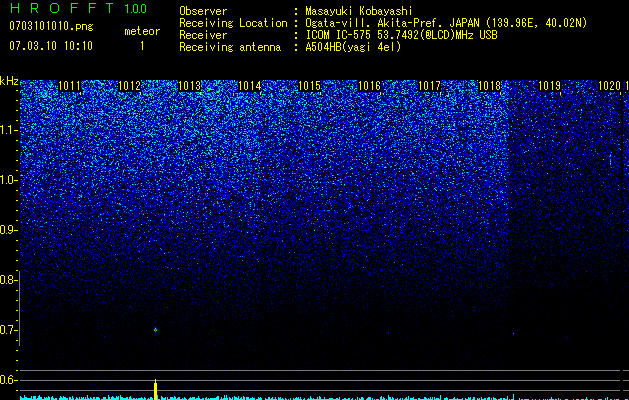Click the 1013 time marker

pos(189,86)
